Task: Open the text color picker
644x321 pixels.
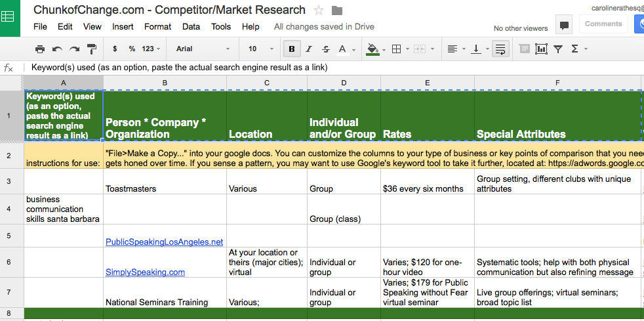Action: pyautogui.click(x=342, y=49)
